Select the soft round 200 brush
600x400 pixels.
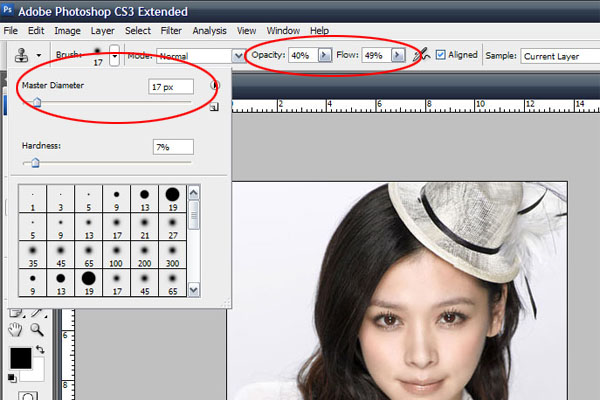pos(144,255)
